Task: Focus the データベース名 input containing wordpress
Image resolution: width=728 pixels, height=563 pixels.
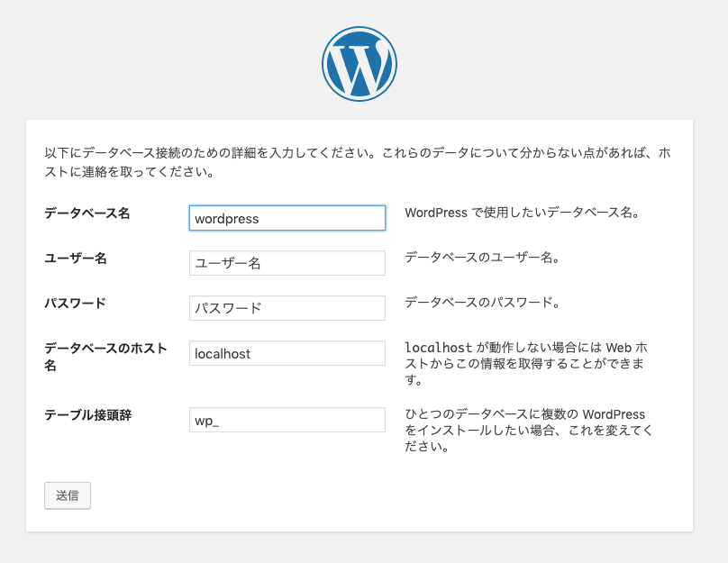Action: coord(287,218)
